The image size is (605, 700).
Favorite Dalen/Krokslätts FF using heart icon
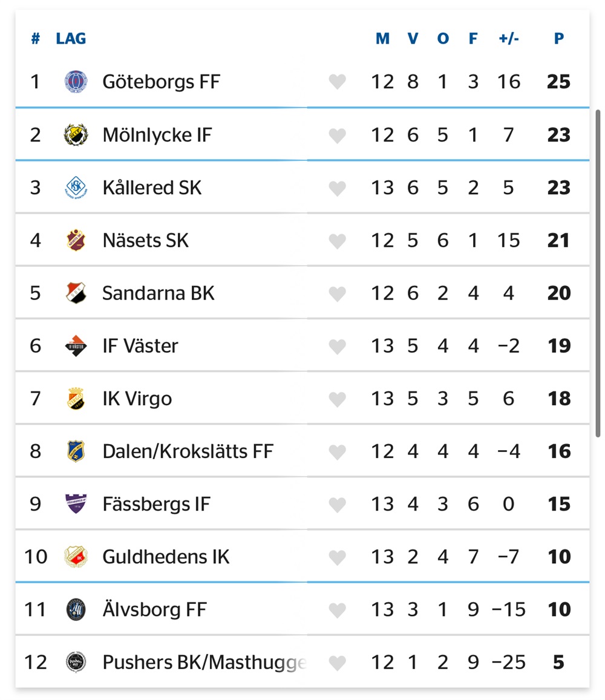(x=337, y=452)
